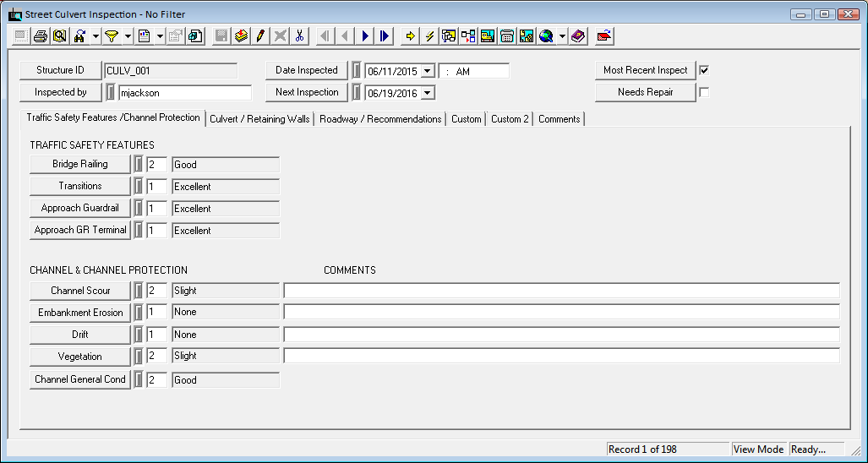868x463 pixels.
Task: Click the Channel Scour comments field
Action: pos(561,291)
